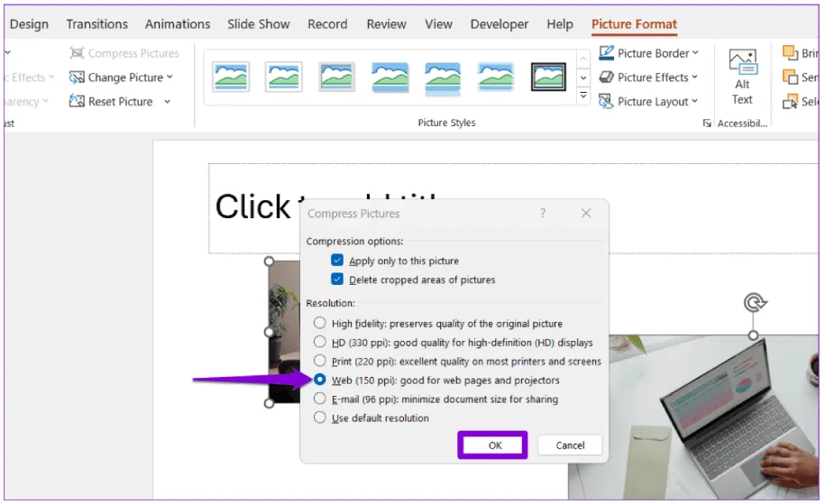
Task: Select the black double frame picture style
Action: point(548,78)
